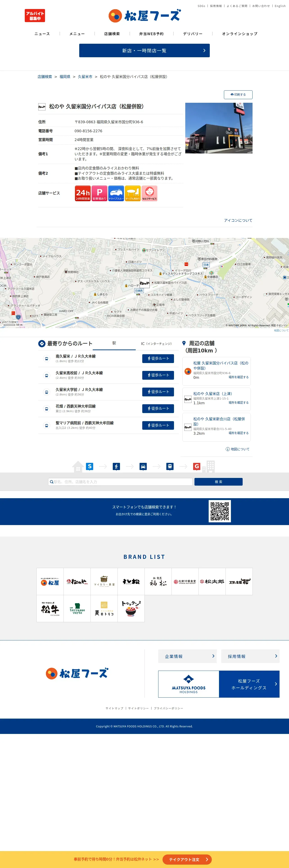The image size is (289, 868).
Task: Click the 検索 search button
Action: (218, 482)
